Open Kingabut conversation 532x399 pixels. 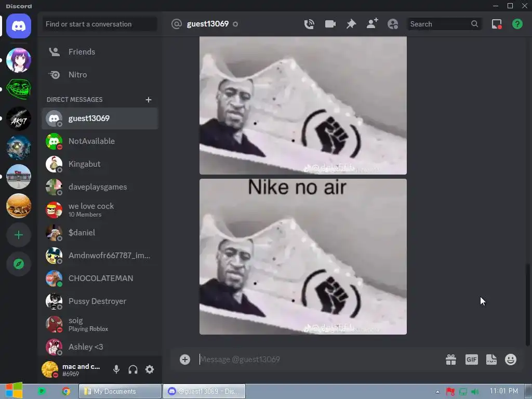click(x=100, y=164)
